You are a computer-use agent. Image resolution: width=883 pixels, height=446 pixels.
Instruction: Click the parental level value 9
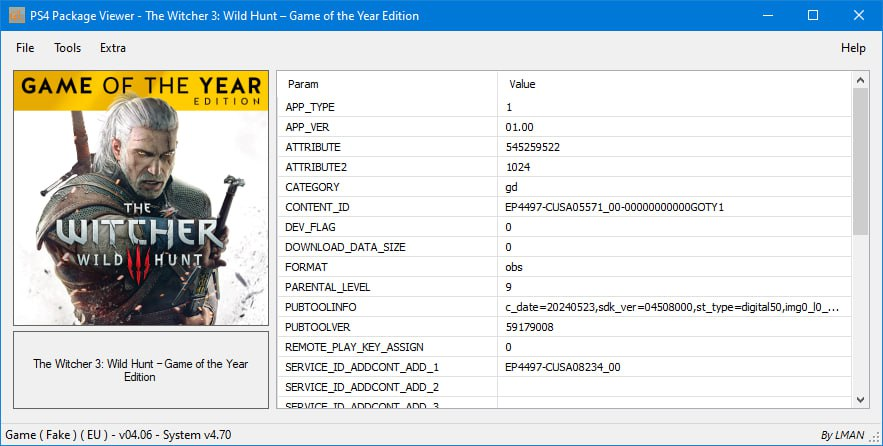point(509,287)
